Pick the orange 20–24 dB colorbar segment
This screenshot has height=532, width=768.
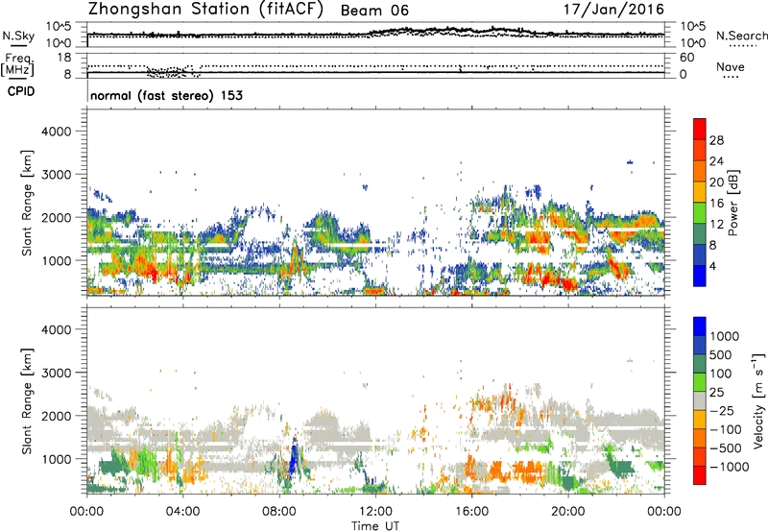pyautogui.click(x=700, y=171)
